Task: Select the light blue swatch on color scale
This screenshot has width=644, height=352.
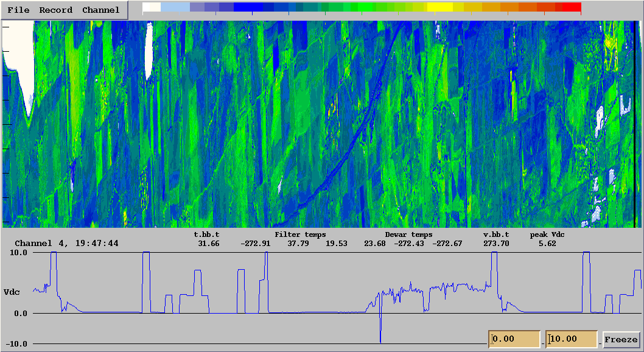Action: (175, 7)
